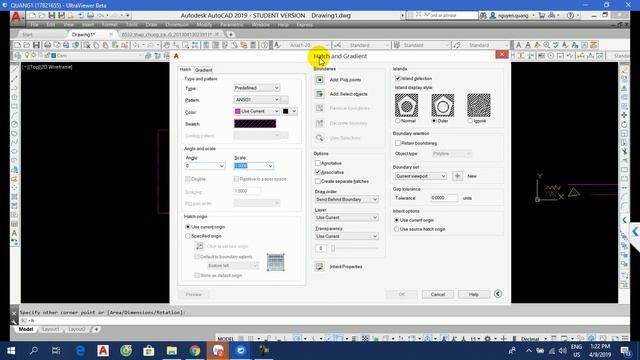
Task: Select Ignore island display style
Action: 470,121
